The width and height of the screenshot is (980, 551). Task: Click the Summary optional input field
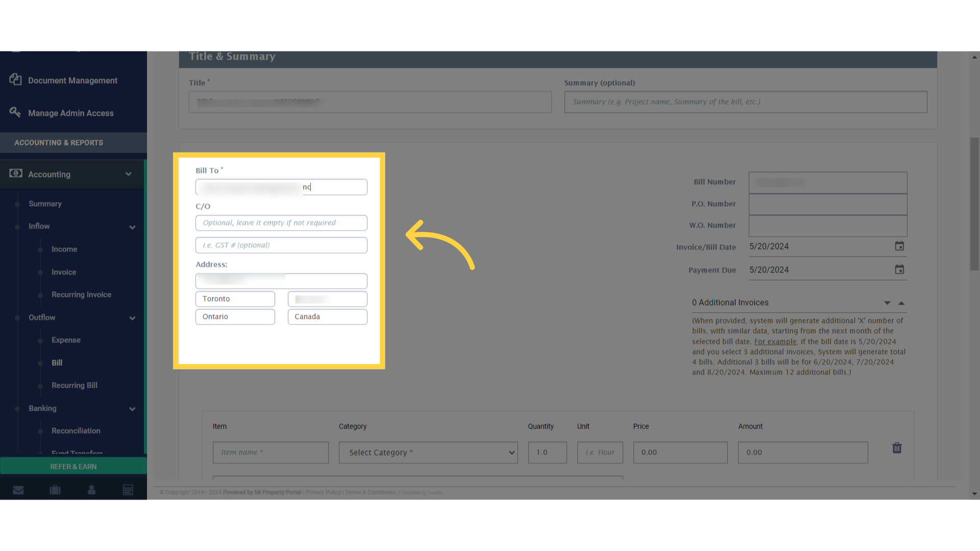(745, 102)
